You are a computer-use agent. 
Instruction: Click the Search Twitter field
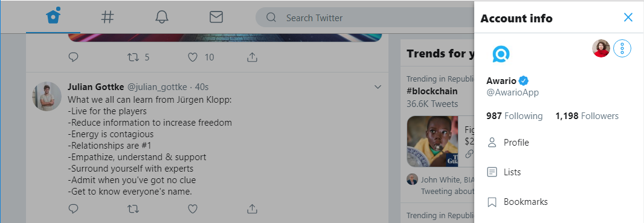pyautogui.click(x=365, y=18)
